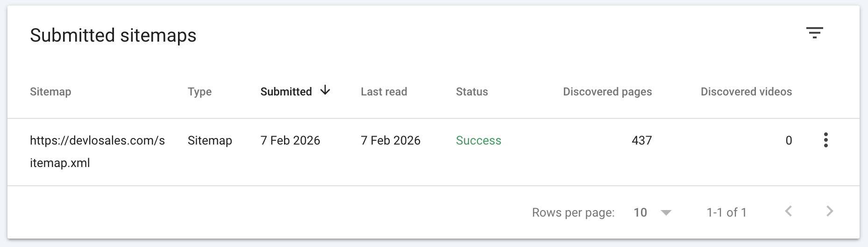
Task: Open the three-dot more options menu
Action: 825,140
